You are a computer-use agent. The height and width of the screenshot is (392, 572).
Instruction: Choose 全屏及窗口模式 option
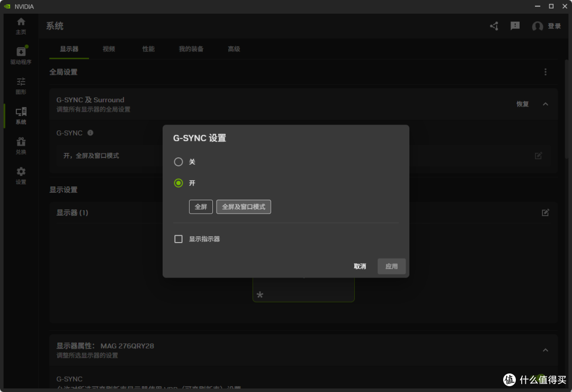click(244, 207)
